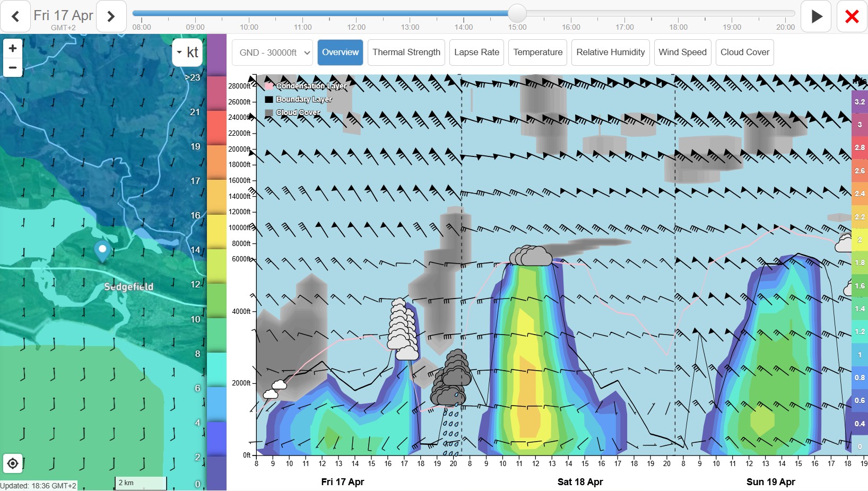The height and width of the screenshot is (491, 868).
Task: View the Relative Humidity chart
Action: pyautogui.click(x=610, y=52)
